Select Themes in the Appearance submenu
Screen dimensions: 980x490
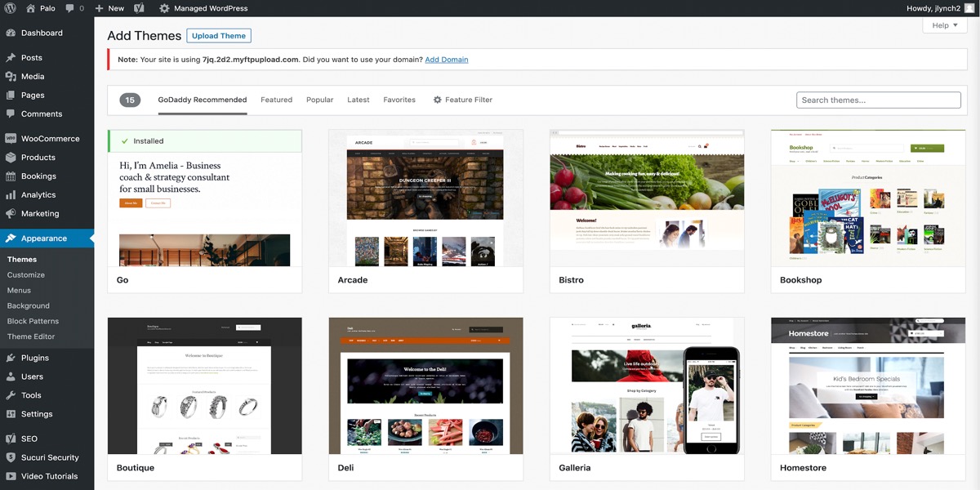[22, 260]
